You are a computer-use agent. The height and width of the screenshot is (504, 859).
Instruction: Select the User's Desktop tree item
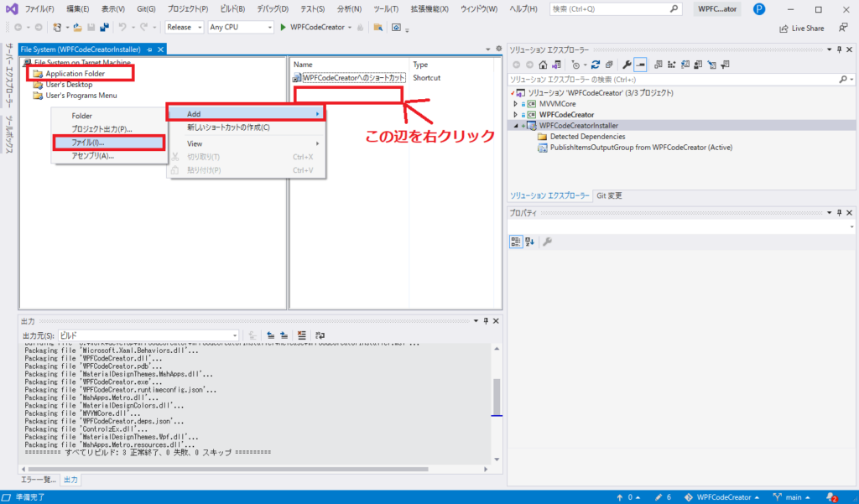pos(69,85)
